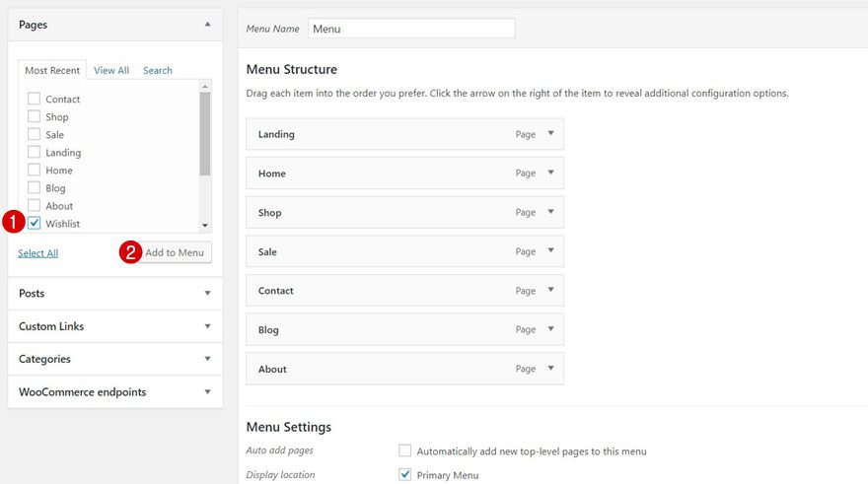Expand the Custom Links panel
Viewport: 868px width, 484px height.
tap(207, 326)
